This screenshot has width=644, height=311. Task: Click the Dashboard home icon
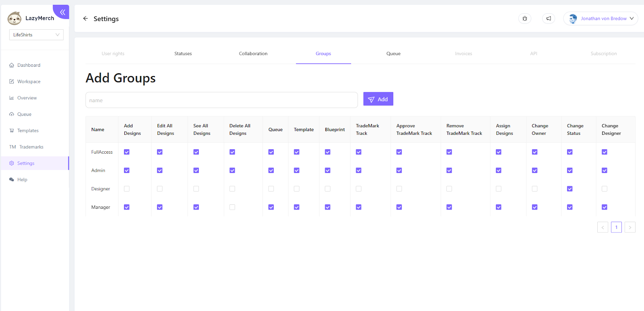click(12, 65)
